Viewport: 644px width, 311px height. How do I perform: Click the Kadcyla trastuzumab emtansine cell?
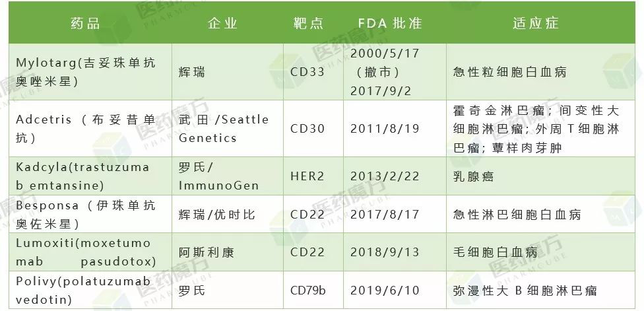pyautogui.click(x=90, y=176)
